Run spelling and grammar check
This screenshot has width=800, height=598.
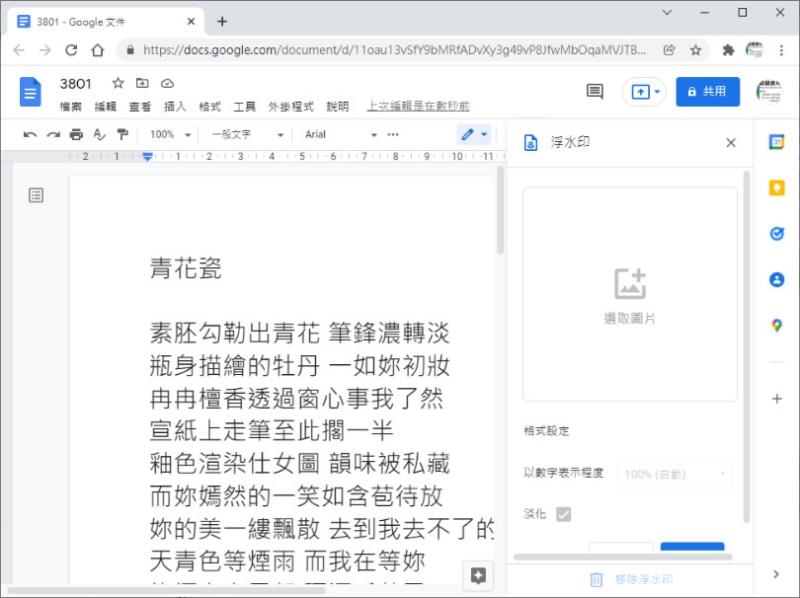[99, 135]
